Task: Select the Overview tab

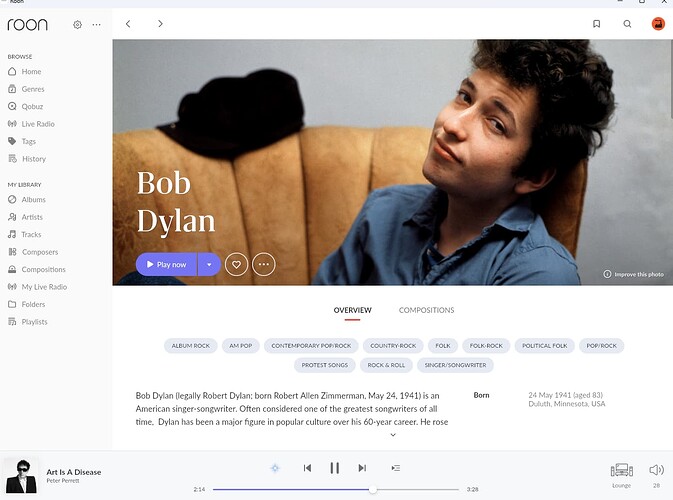Action: pos(352,310)
